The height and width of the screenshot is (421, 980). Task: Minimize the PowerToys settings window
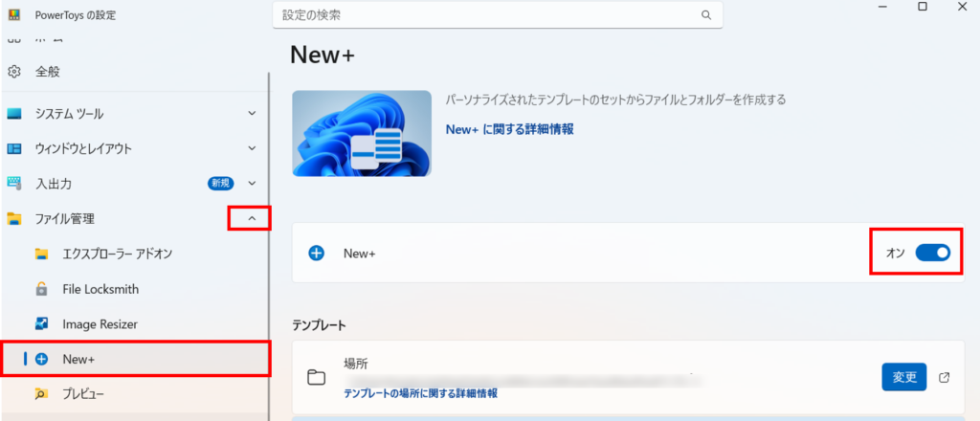click(x=883, y=7)
